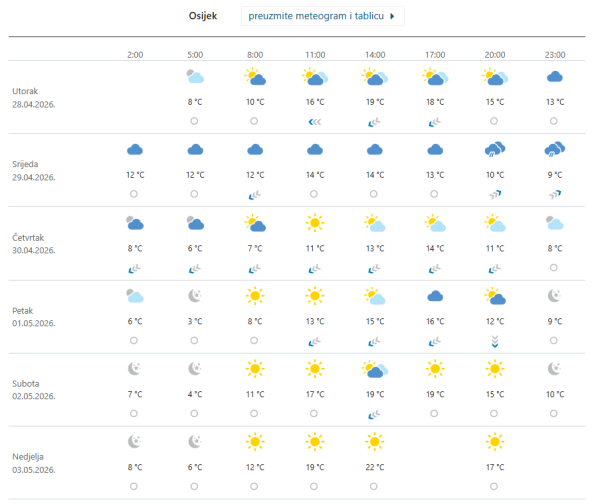Click the Utorak 11:00 wind arrow icon
This screenshot has width=600, height=504.
coord(315,121)
